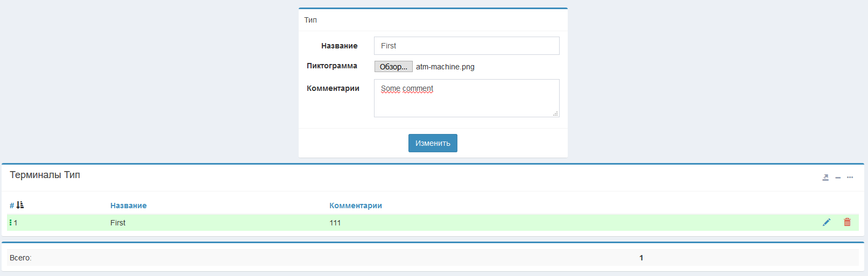Click the Терминалы Тип panel title
Image resolution: width=868 pixels, height=276 pixels.
coord(45,175)
